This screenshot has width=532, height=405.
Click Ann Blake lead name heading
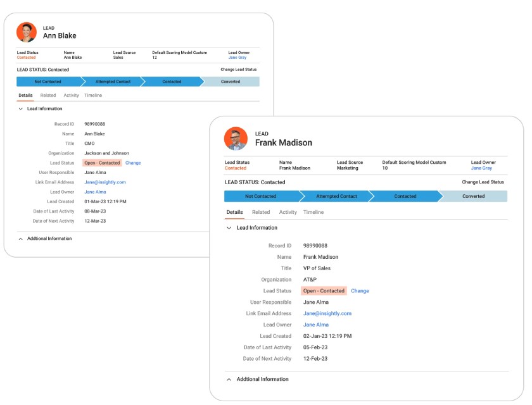tap(60, 35)
